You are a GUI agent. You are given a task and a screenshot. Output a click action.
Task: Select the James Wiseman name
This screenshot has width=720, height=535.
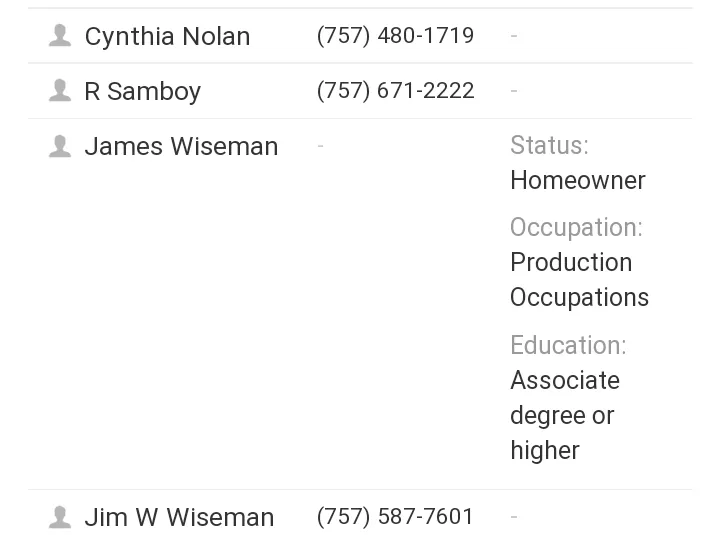pos(181,146)
